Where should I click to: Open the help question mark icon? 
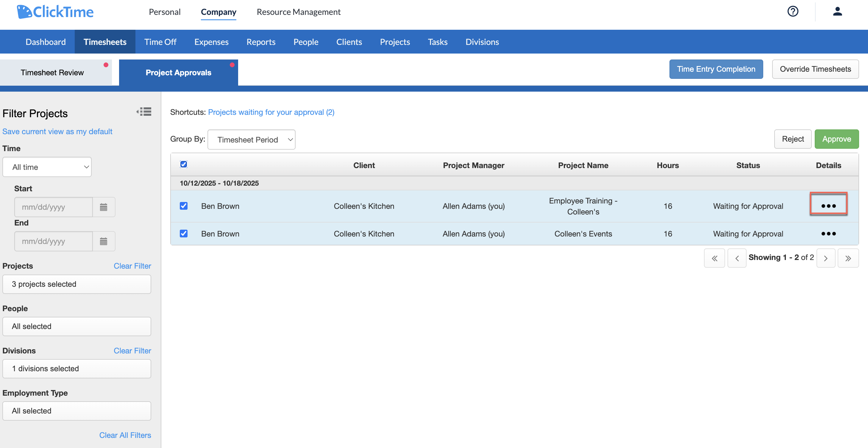pyautogui.click(x=792, y=11)
